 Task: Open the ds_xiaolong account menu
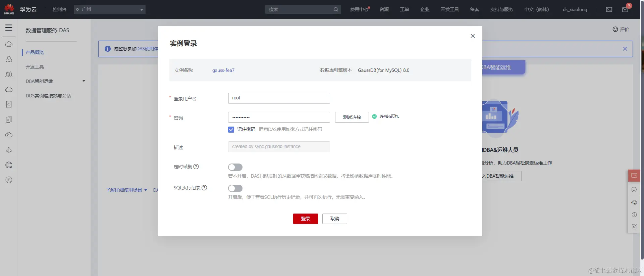[575, 9]
